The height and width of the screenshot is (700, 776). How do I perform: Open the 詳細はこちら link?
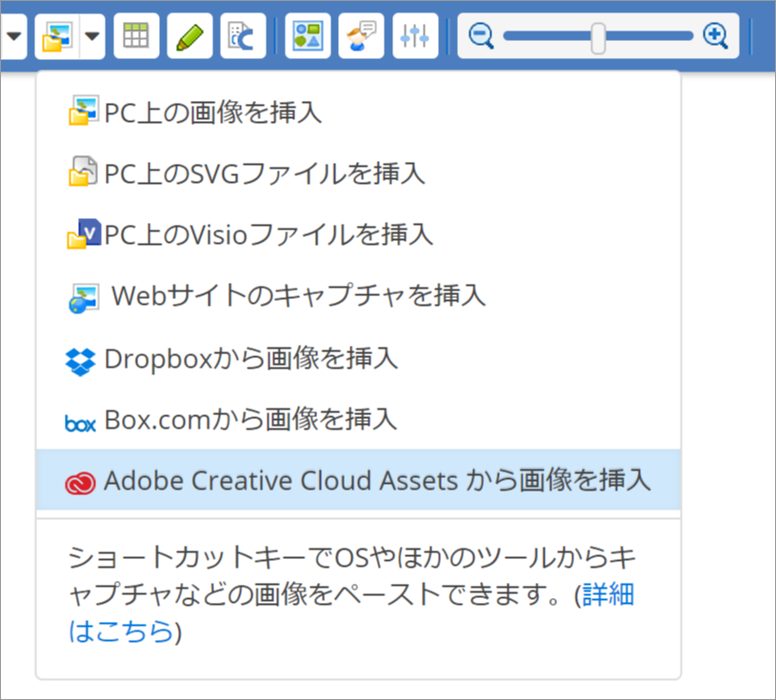(x=120, y=630)
